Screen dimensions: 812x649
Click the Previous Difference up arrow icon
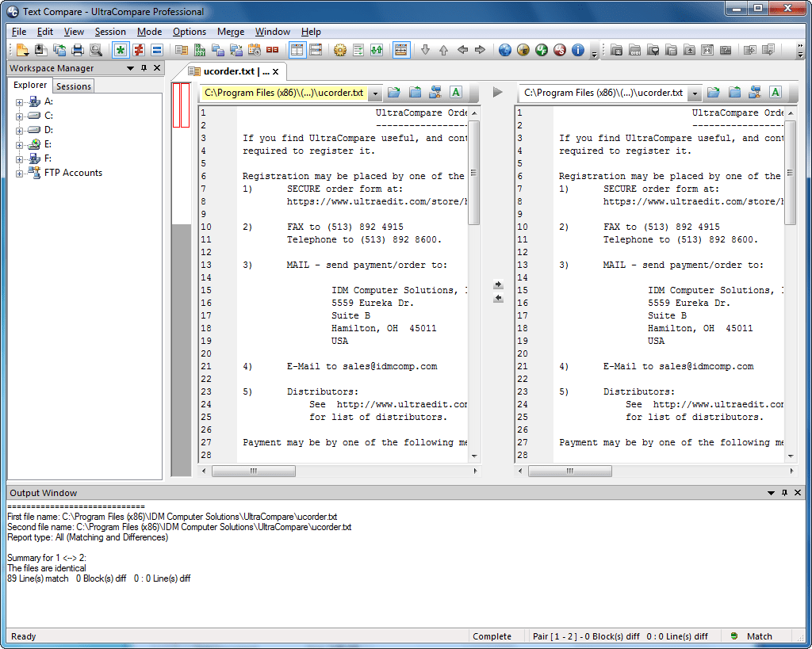(x=443, y=50)
